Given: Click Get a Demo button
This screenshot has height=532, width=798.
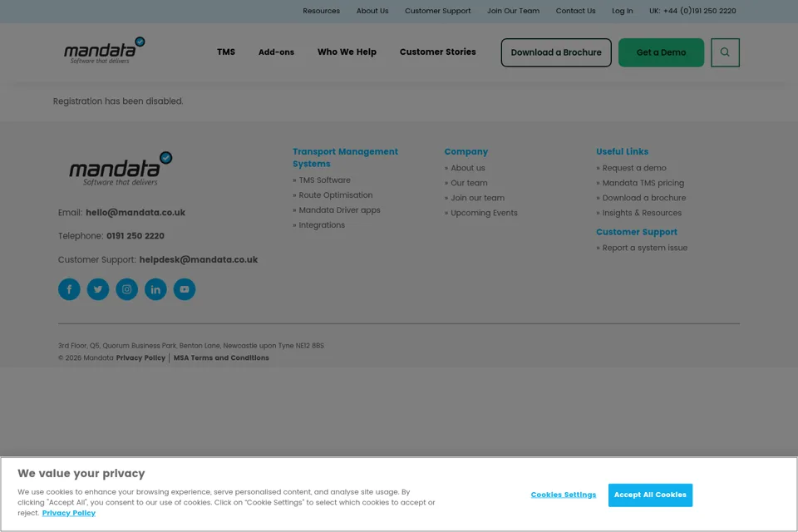Looking at the screenshot, I should (x=661, y=52).
